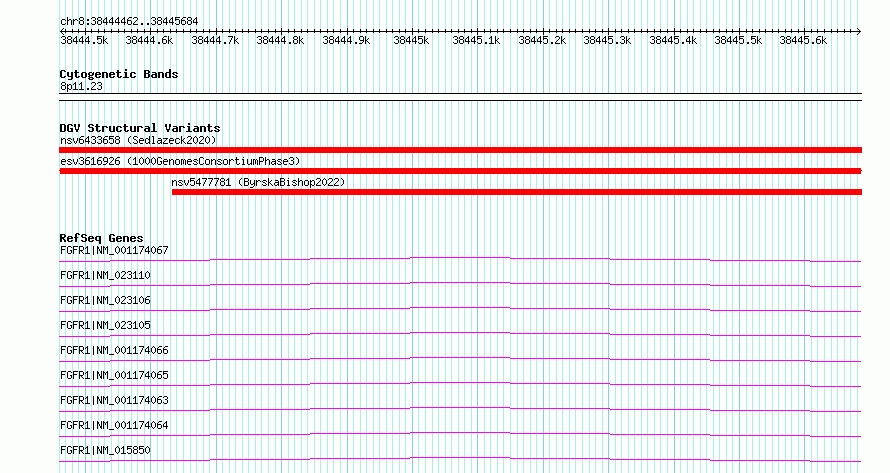Screen dimensions: 890x473
Task: Open transcript FGFR1|NM_001174063 label
Action: coord(114,400)
